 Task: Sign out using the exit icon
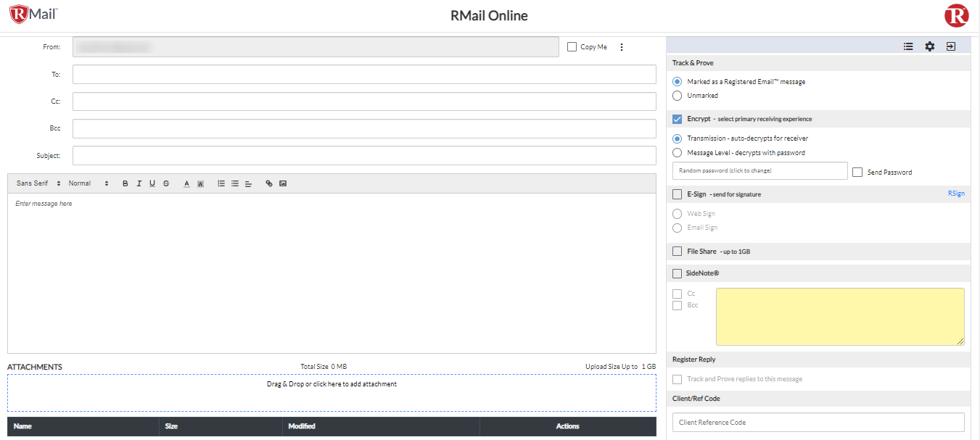(x=952, y=46)
